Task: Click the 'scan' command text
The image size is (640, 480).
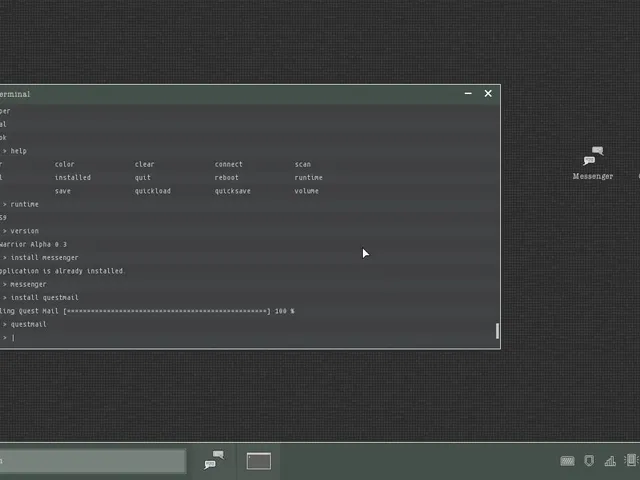Action: click(302, 164)
